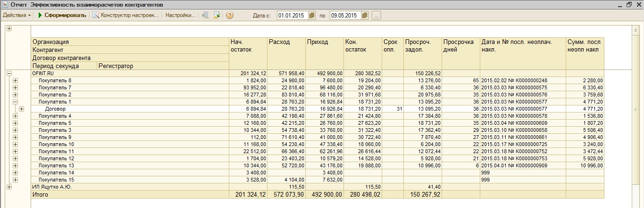Select unpaid invoice sum 10 996,00
The width and height of the screenshot is (644, 208).
pyautogui.click(x=585, y=165)
